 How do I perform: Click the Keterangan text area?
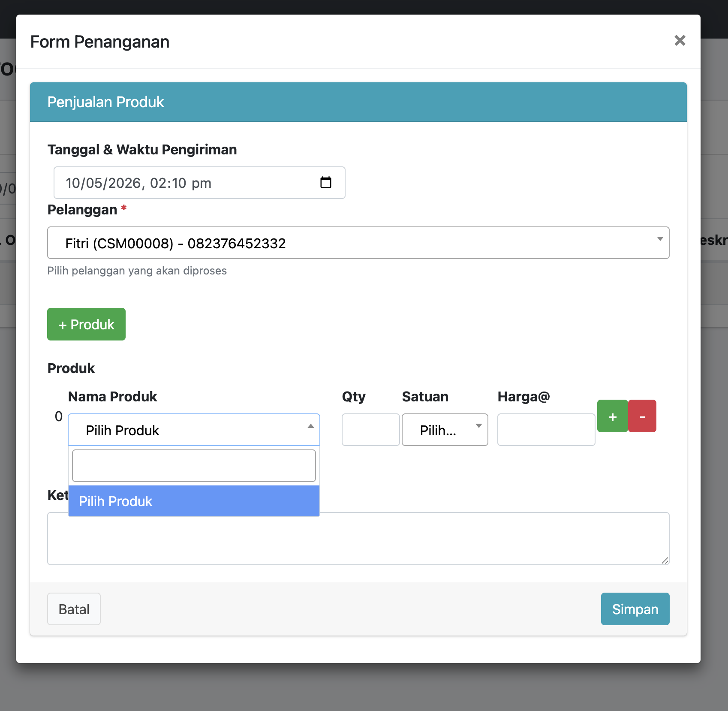click(358, 539)
